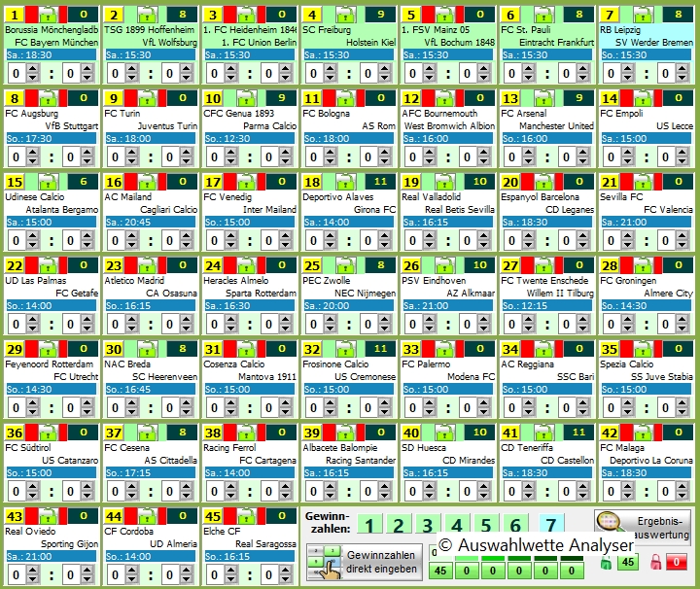Click the home score field of match 5 1. FSV Mainz 05
Viewport: 700px width, 589px height.
[412, 73]
